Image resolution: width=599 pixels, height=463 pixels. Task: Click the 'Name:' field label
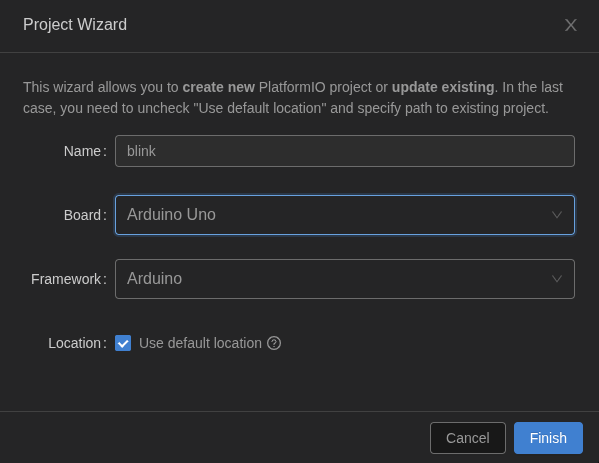tap(85, 151)
